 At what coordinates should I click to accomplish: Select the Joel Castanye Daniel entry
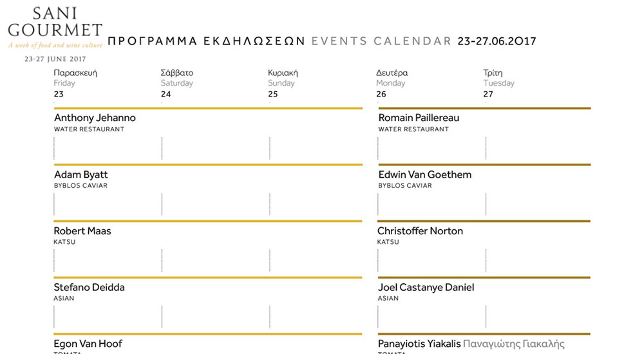[426, 288]
